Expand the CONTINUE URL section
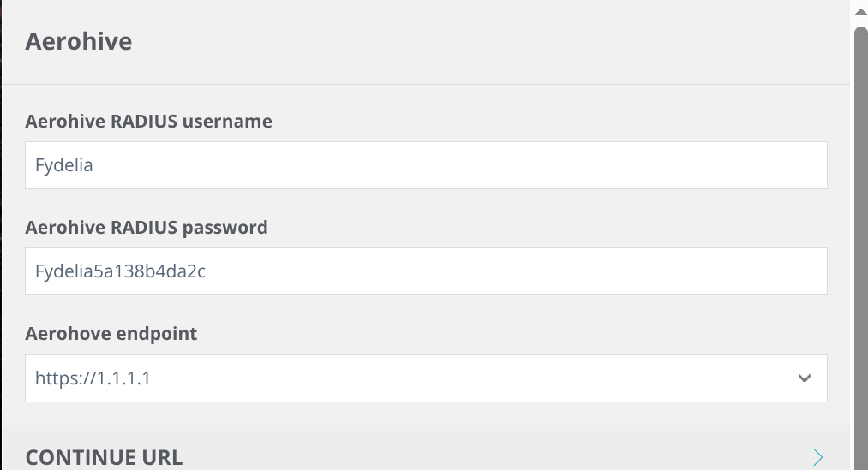Viewport: 868px width, 470px height. [426, 455]
